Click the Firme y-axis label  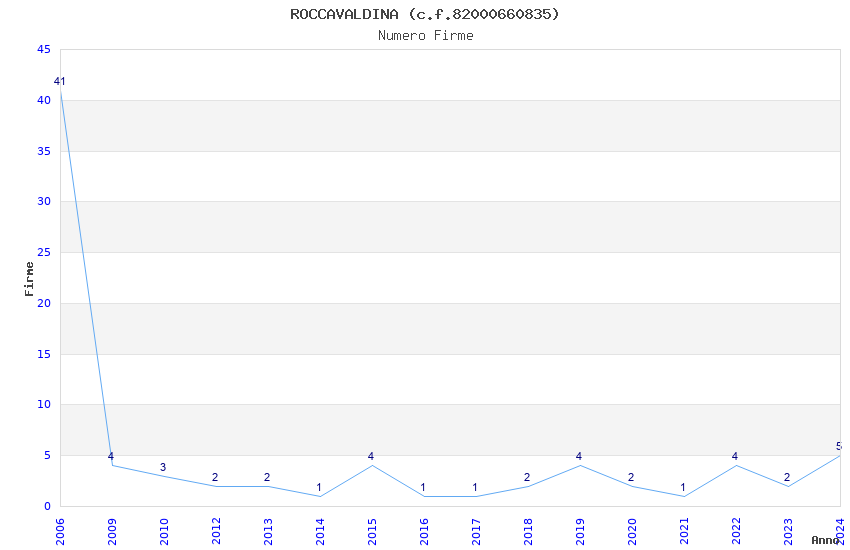click(x=29, y=279)
